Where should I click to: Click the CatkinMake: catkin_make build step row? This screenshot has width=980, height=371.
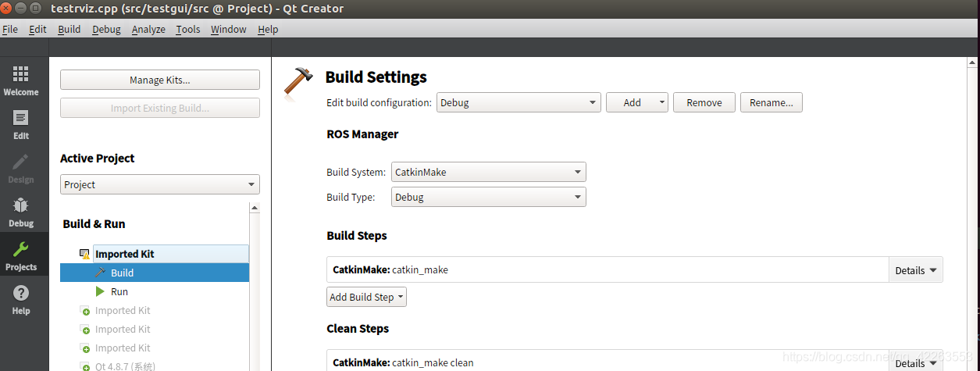click(608, 269)
